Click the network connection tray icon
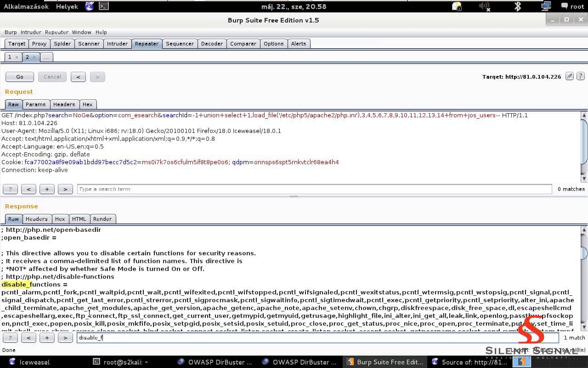The image size is (588, 368). click(546, 6)
